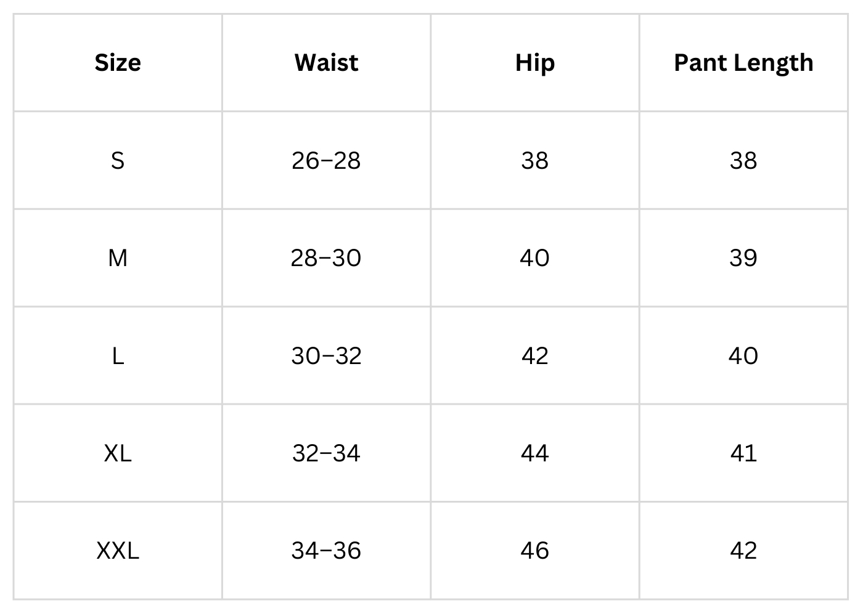Screen dimensions: 863x616
Task: Click the 28–30 waist cell
Action: pyautogui.click(x=326, y=258)
